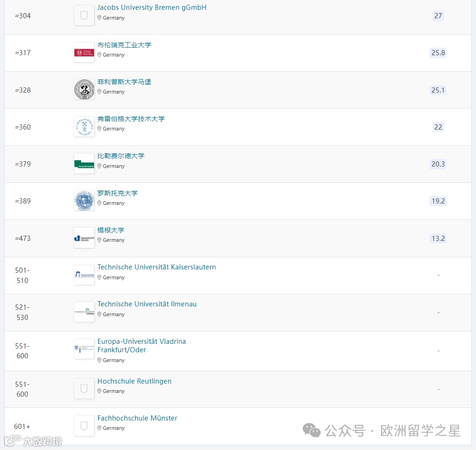
Task: Open the 锡根大学 university link
Action: pos(111,230)
